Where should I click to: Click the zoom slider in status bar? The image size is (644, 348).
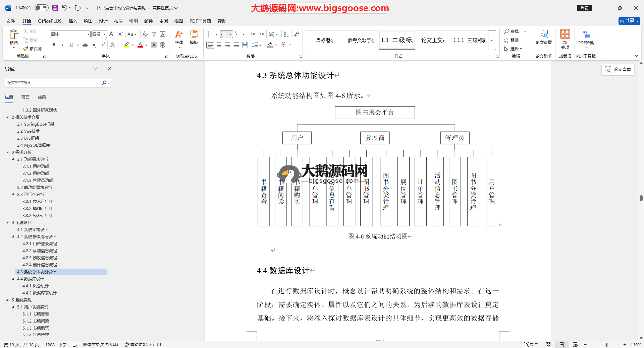[x=606, y=345]
